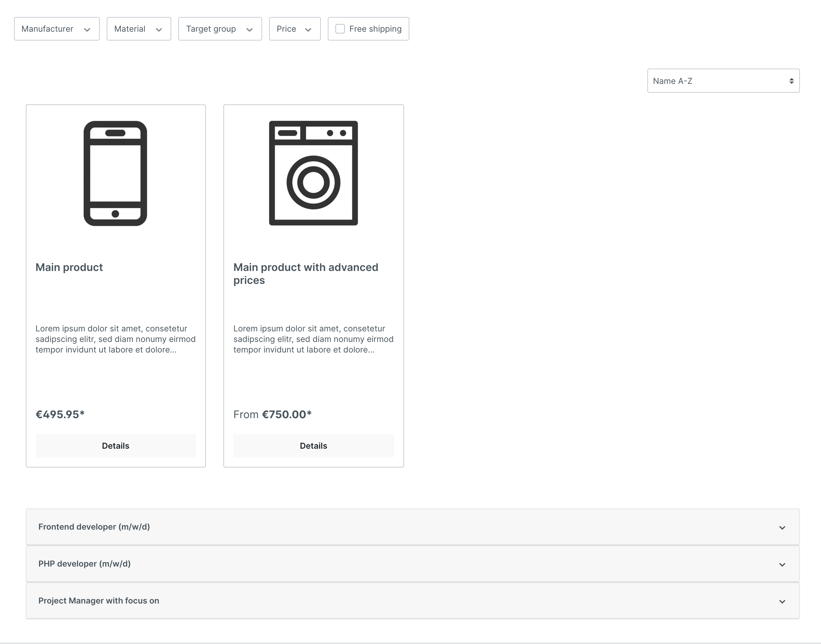Open 'Main product with advanced prices' title
Viewport: 821px width, 644px height.
pos(306,274)
